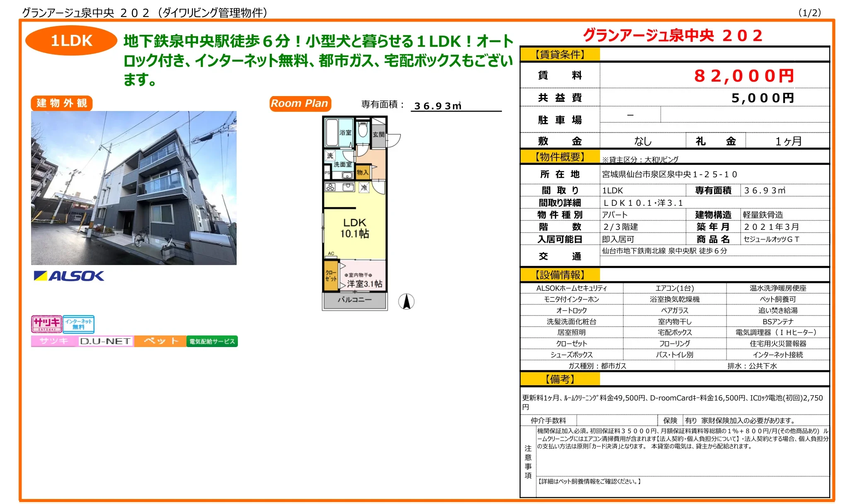
Task: Click the 間取り value 1LDK cell
Action: (643, 191)
